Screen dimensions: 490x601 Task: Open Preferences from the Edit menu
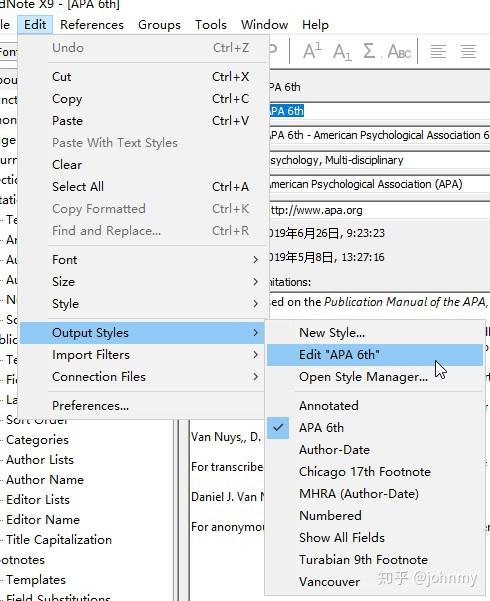tap(144, 406)
